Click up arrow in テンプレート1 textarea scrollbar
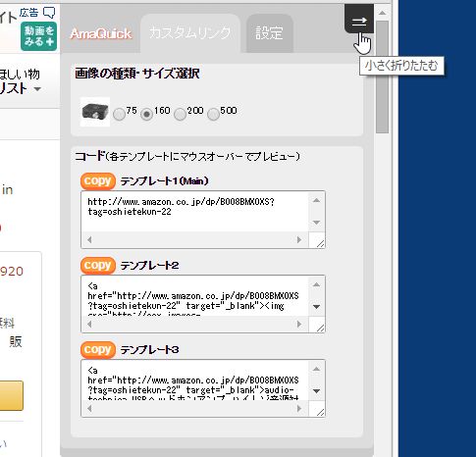This screenshot has width=476, height=457. pos(316,200)
